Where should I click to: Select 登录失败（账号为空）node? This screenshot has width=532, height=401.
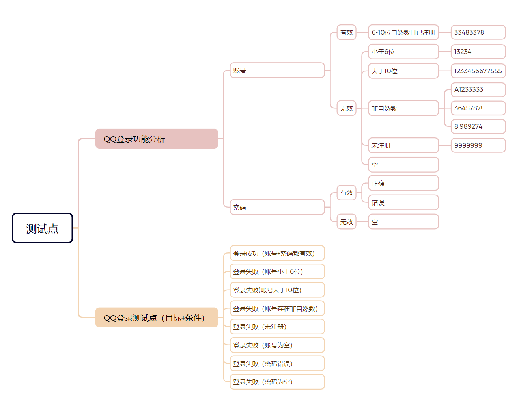277,345
